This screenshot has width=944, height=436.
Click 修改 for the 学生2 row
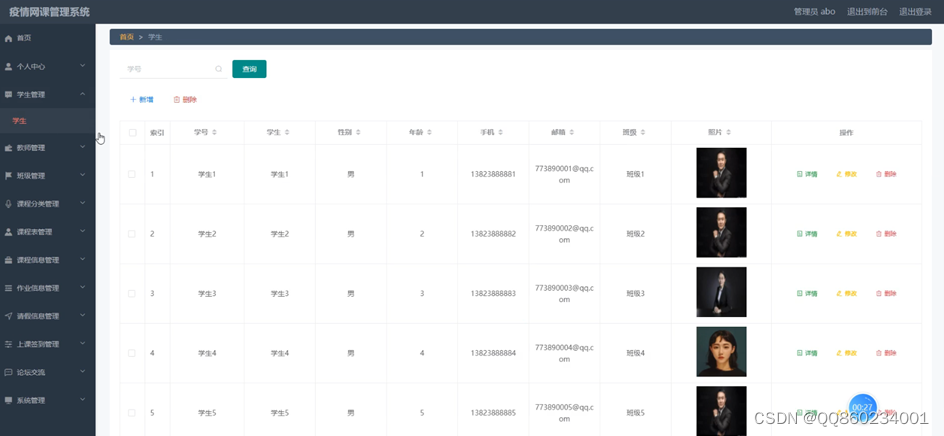coord(846,234)
